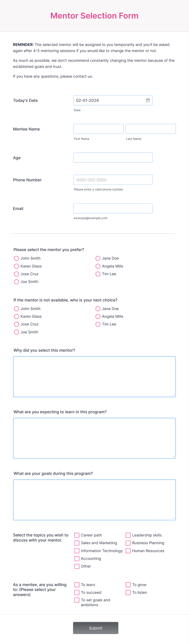This screenshot has height=644, width=189.
Task: Check the Career path topic
Action: [77, 535]
